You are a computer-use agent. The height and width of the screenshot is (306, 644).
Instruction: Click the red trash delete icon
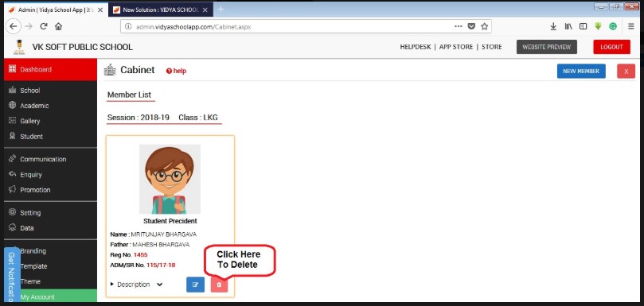point(219,285)
